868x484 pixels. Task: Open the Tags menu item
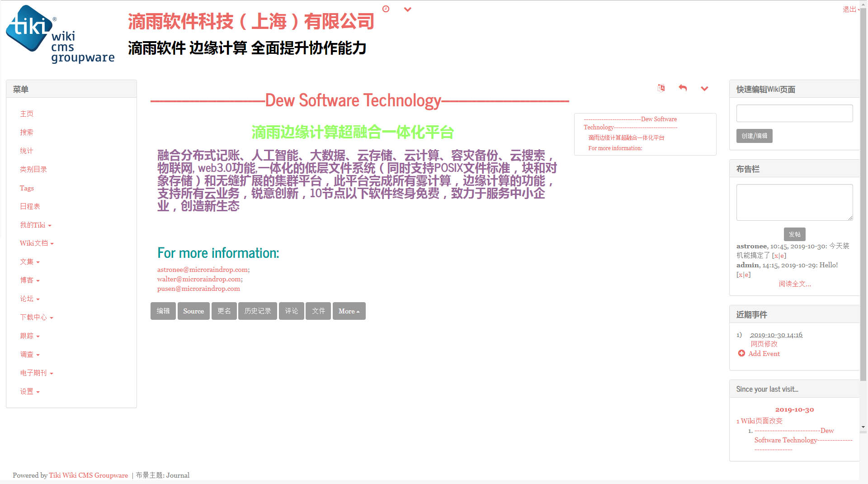tap(27, 188)
